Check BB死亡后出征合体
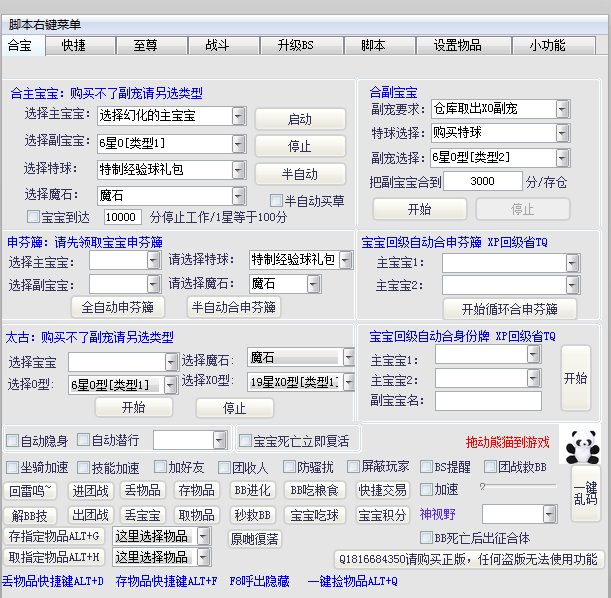 click(x=426, y=538)
